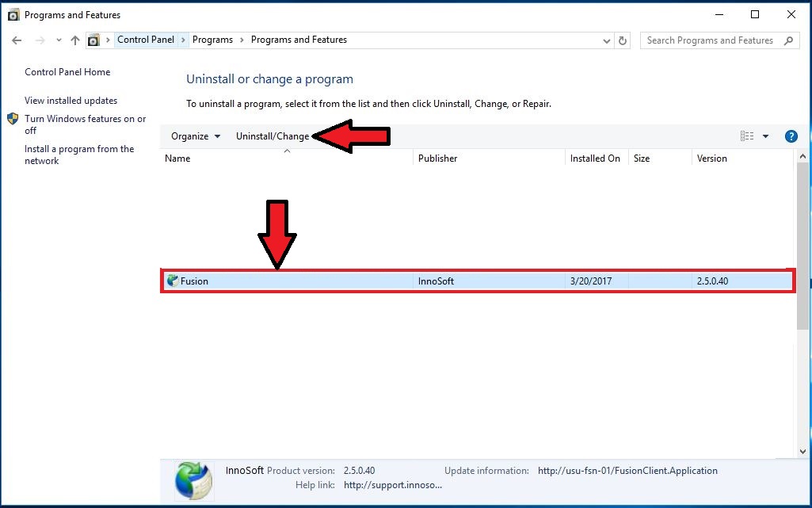Open the recent locations dropdown arrow
Viewport: 812px width, 508px height.
[58, 40]
